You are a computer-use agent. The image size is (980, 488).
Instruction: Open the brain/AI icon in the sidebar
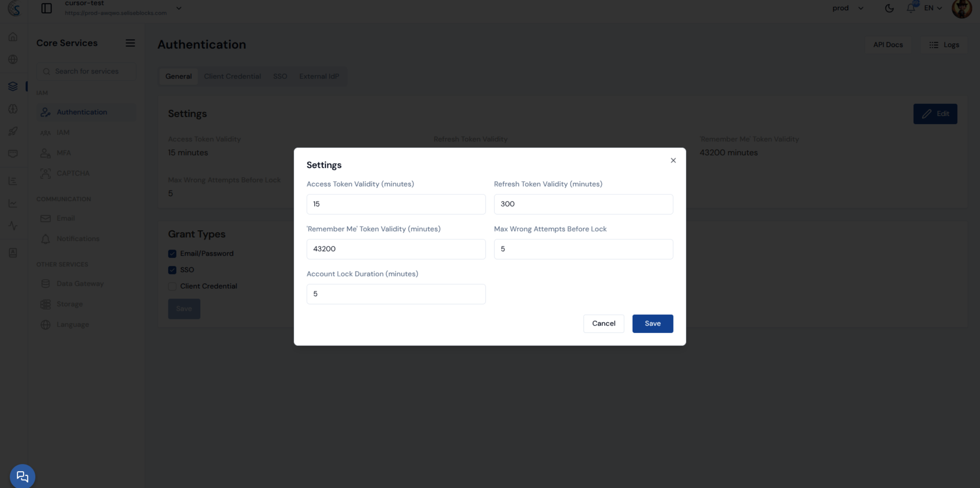(13, 109)
